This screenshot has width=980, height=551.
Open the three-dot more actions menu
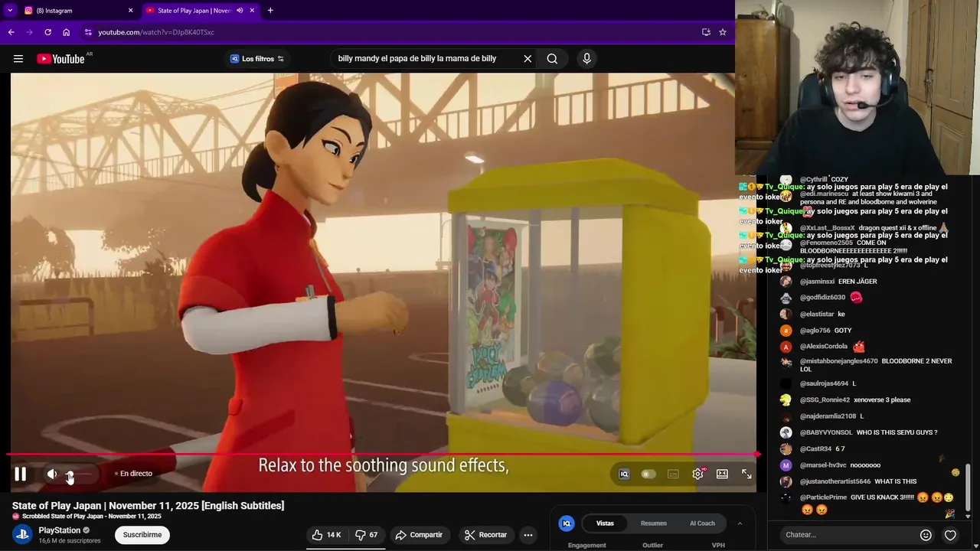[x=528, y=535]
